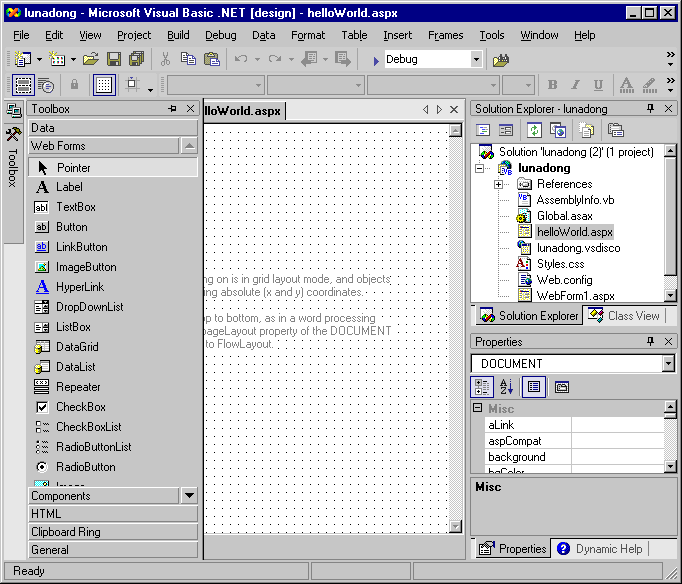Switch Properties to Categorized view
This screenshot has width=682, height=584.
pos(482,387)
